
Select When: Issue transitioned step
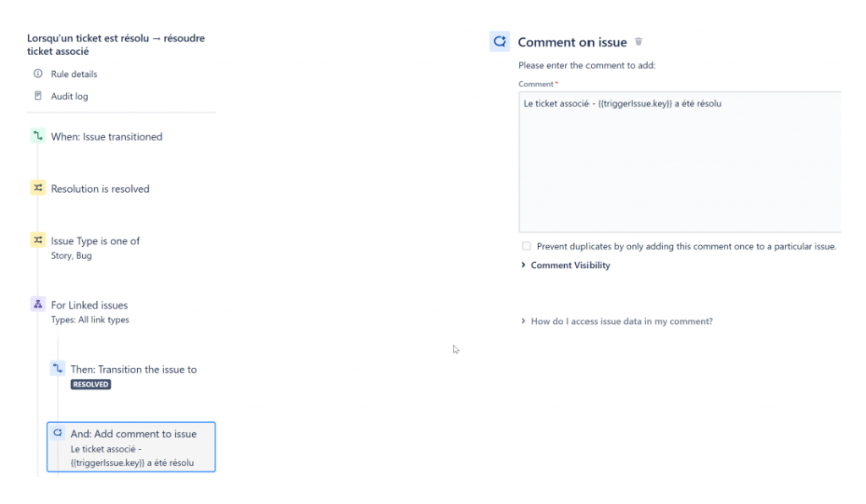[x=107, y=136]
